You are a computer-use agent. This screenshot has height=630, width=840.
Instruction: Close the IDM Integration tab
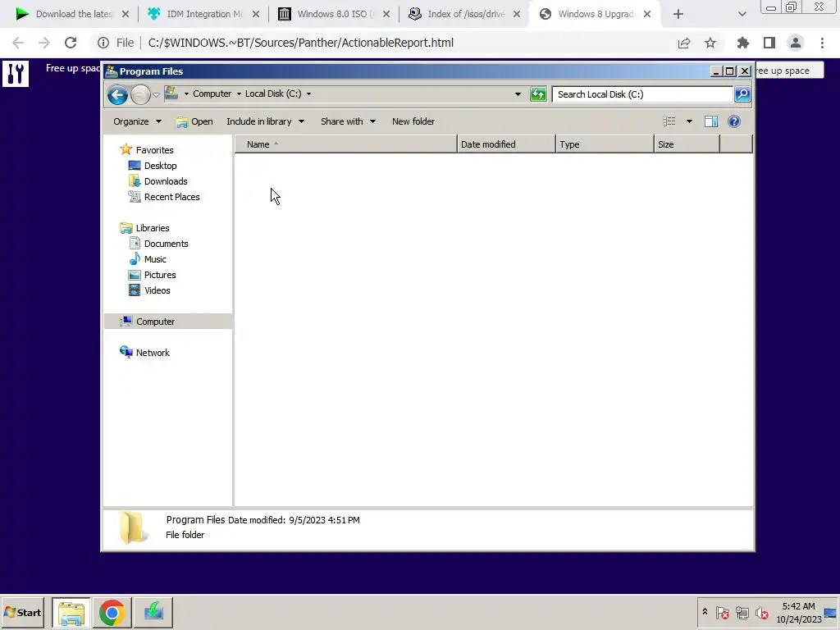tap(256, 14)
